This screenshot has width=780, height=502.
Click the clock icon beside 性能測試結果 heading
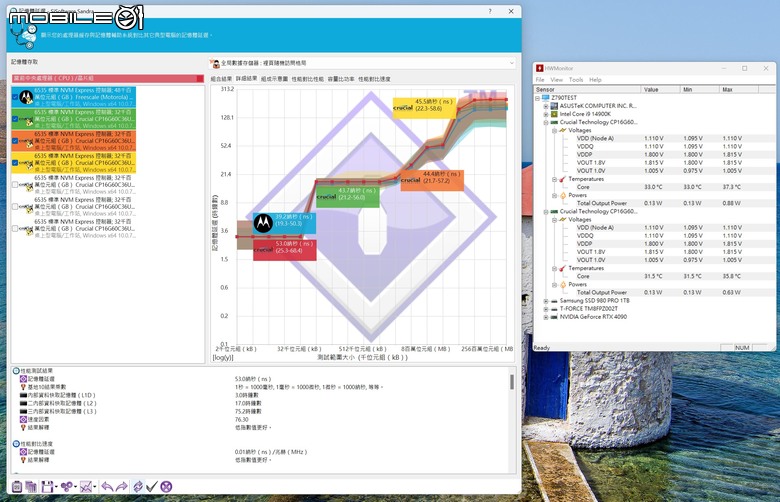[16, 371]
